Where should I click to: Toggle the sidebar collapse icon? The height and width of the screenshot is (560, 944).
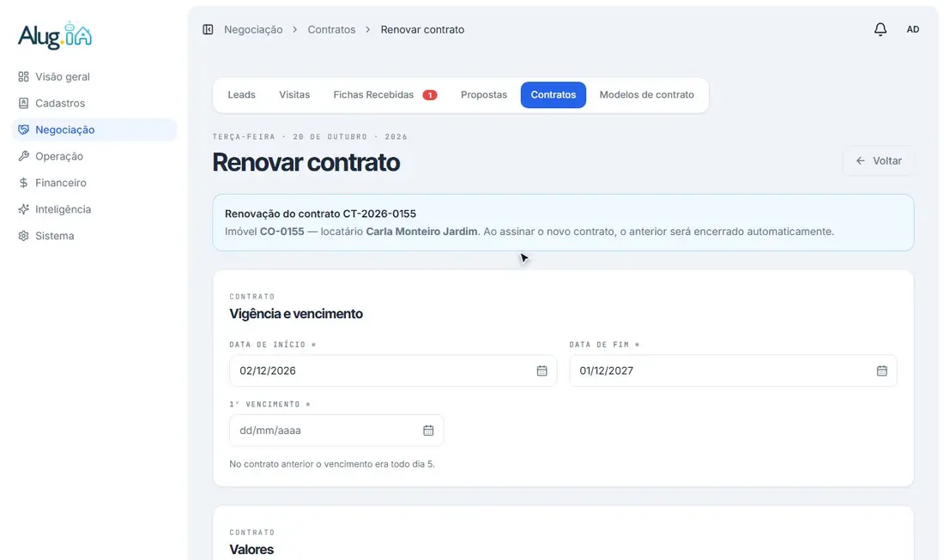(208, 29)
